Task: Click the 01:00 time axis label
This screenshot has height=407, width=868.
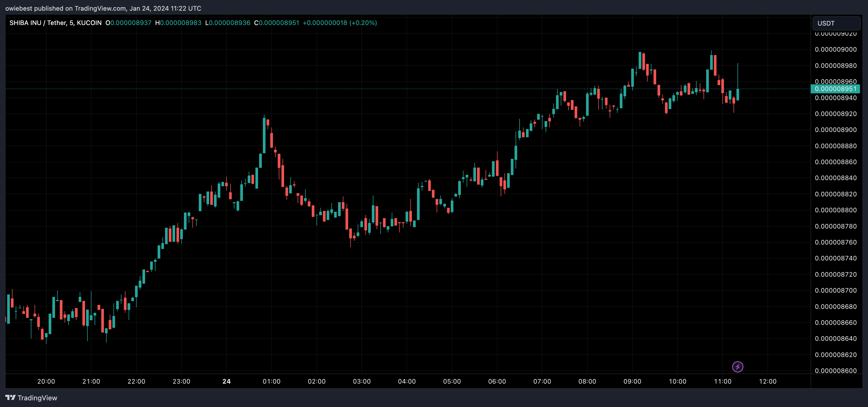Action: click(x=271, y=381)
